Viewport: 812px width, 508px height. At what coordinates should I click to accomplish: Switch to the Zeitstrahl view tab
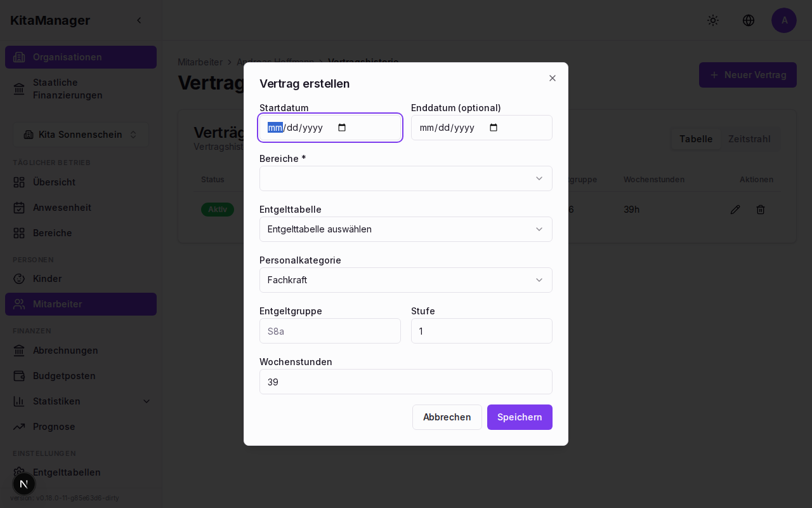coord(749,138)
